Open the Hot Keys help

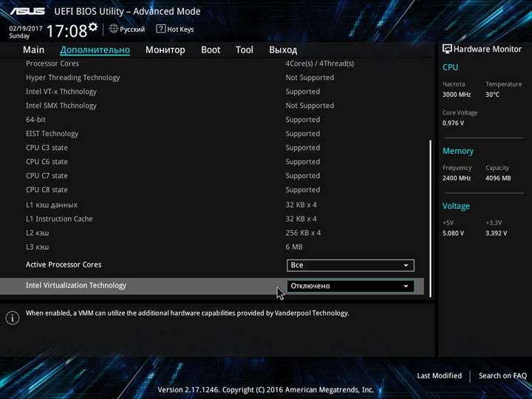[x=174, y=29]
